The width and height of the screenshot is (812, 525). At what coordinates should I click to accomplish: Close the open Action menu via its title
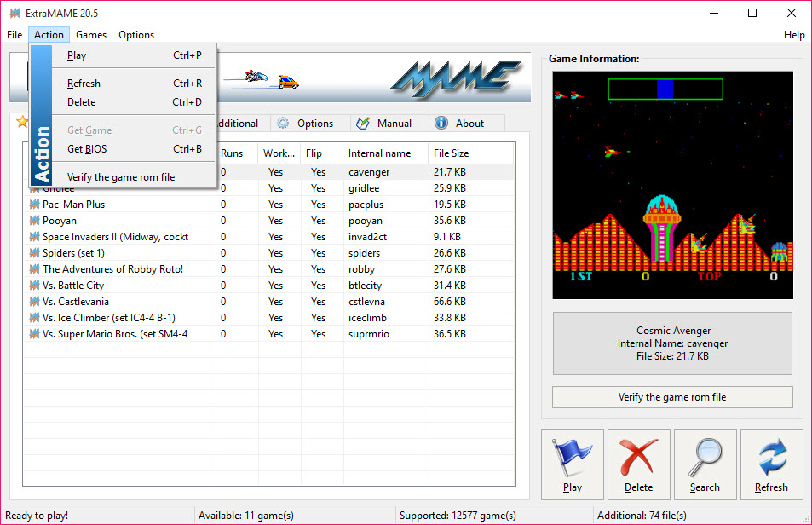(49, 35)
